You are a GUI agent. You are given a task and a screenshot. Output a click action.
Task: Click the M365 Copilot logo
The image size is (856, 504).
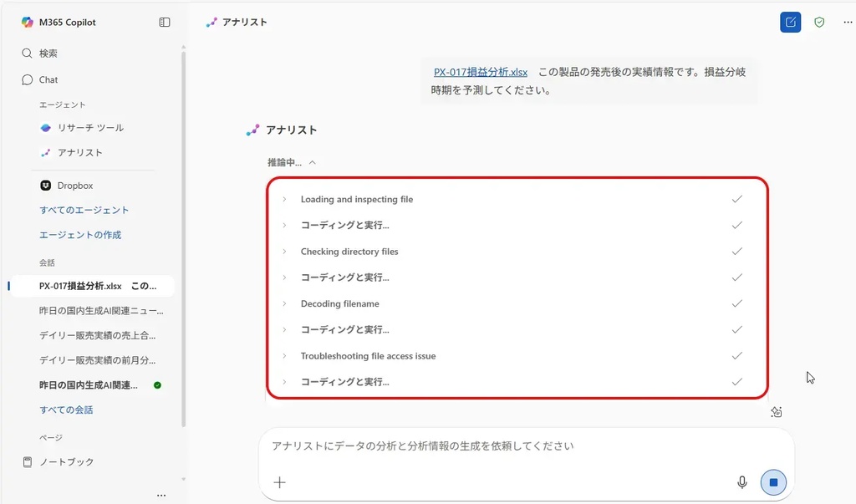pyautogui.click(x=28, y=23)
